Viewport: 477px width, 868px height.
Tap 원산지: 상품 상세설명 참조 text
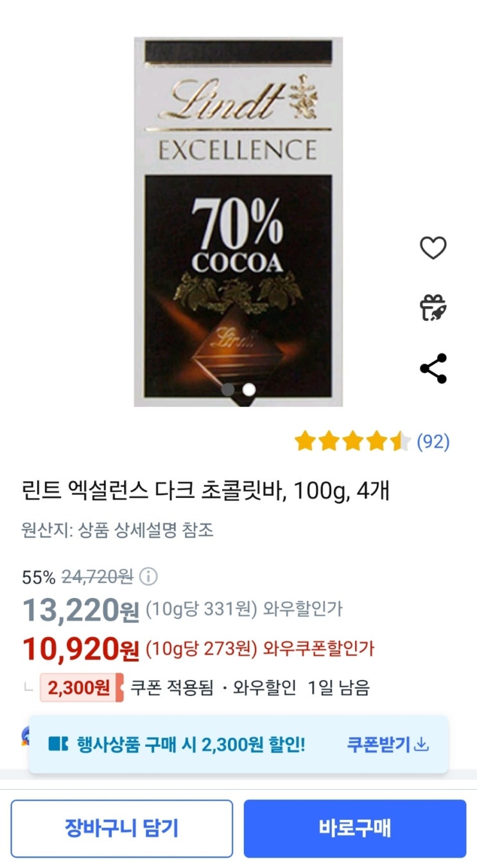(x=117, y=530)
